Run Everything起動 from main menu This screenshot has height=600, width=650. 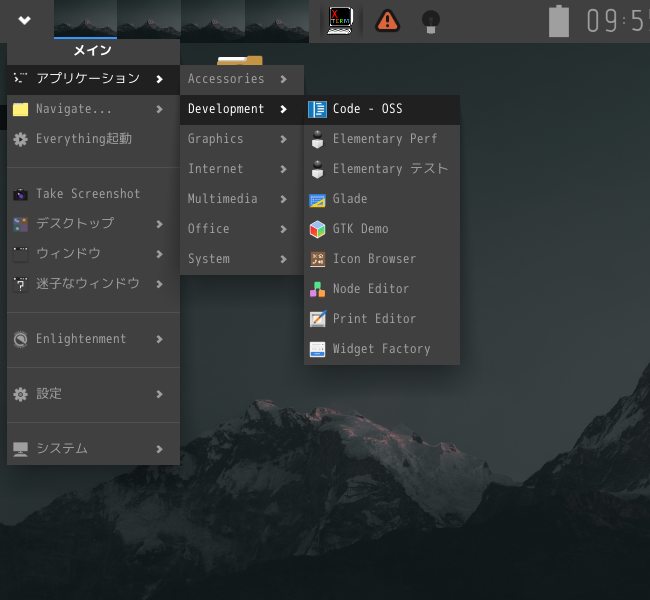pyautogui.click(x=93, y=139)
